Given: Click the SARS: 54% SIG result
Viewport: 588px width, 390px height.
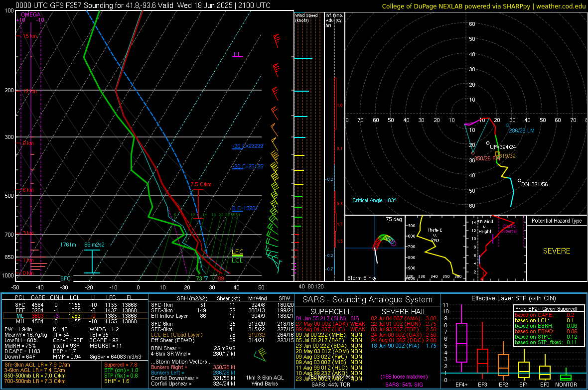Looking at the screenshot, I should coord(404,385).
